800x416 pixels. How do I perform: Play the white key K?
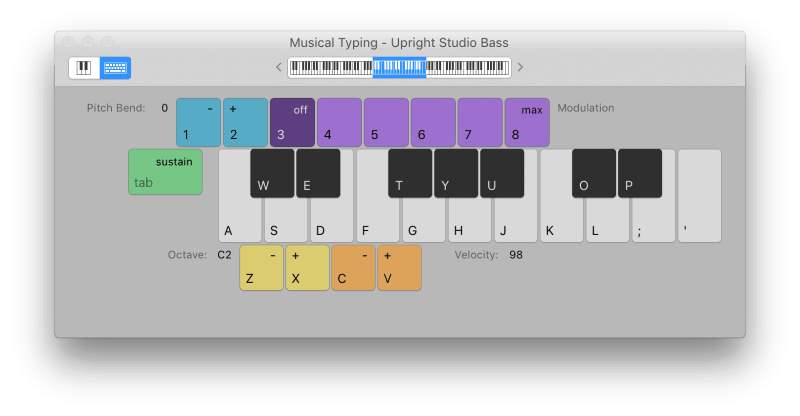click(561, 222)
